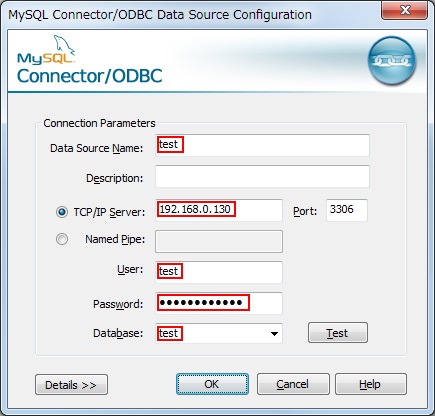435x416 pixels.
Task: Click the Connector/ODBC banner title
Action: click(x=90, y=76)
